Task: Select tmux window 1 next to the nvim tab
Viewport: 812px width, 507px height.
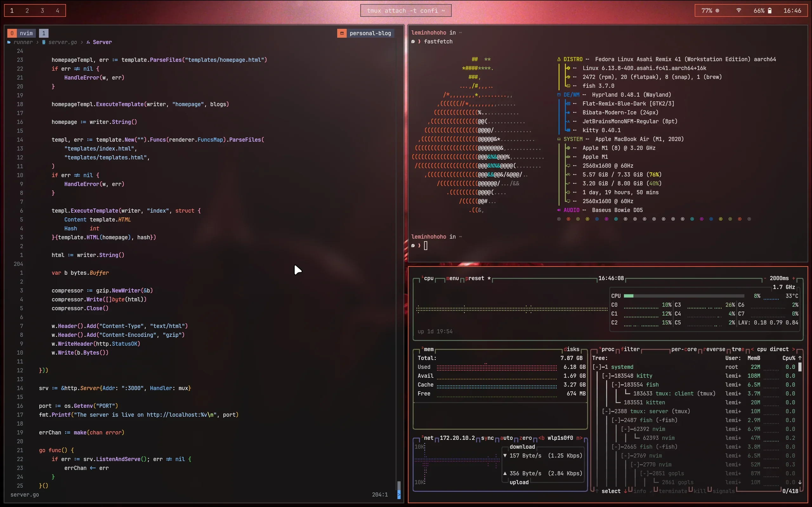Action: click(44, 33)
